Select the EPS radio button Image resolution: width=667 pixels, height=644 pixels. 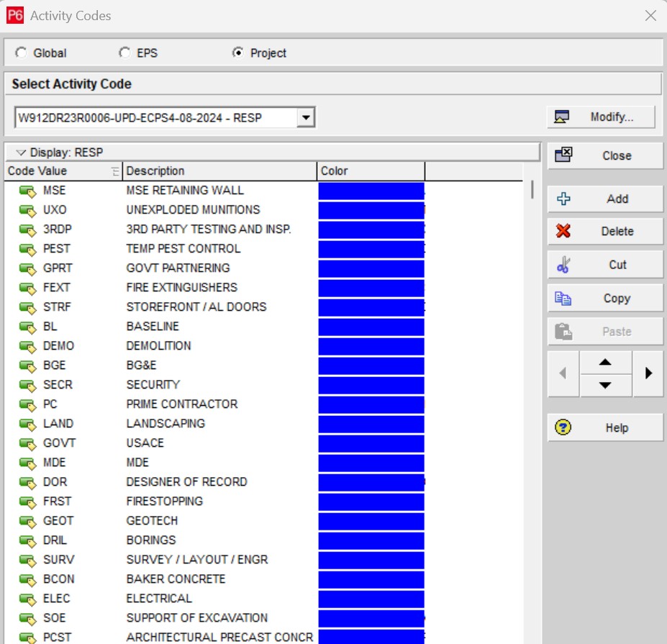tap(125, 53)
